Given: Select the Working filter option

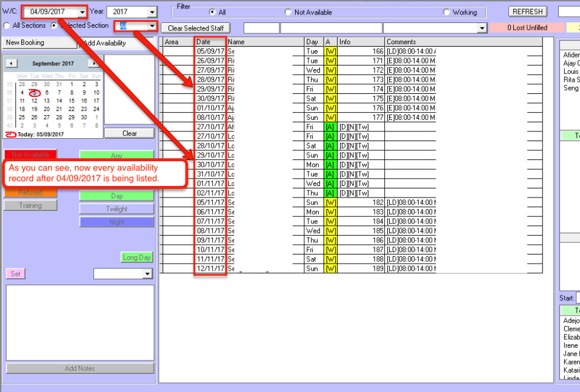Looking at the screenshot, I should [447, 12].
